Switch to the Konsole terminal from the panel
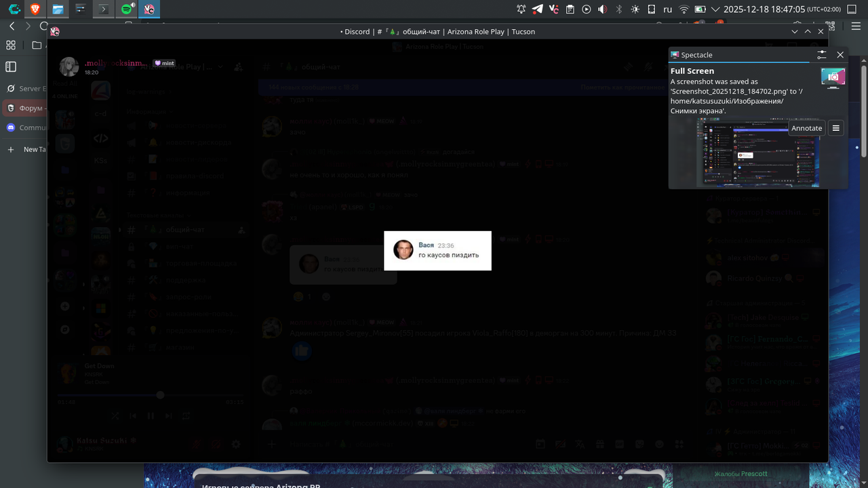 [x=104, y=9]
